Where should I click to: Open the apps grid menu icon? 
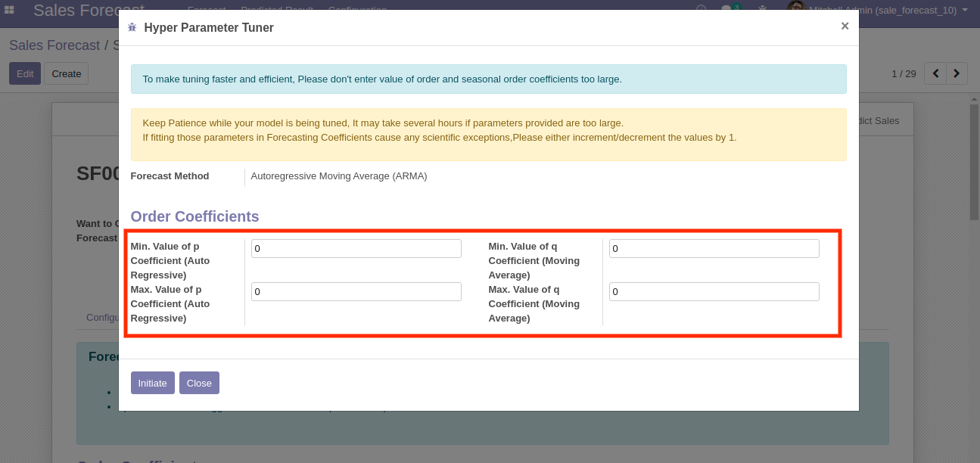click(9, 9)
